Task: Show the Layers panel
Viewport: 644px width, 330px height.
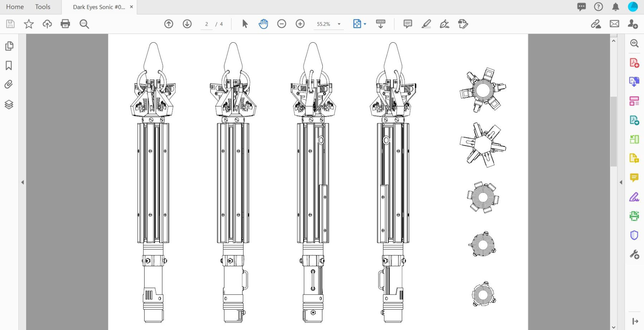Action: point(9,105)
